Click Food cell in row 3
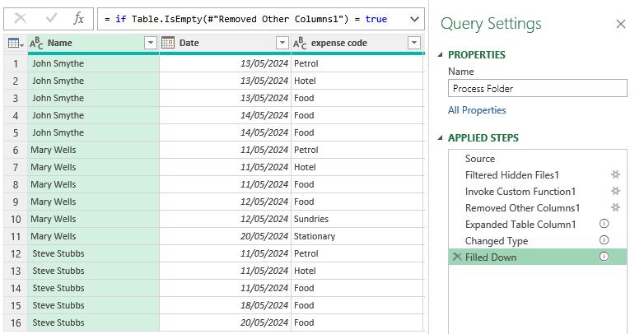Image resolution: width=644 pixels, height=334 pixels. (357, 98)
